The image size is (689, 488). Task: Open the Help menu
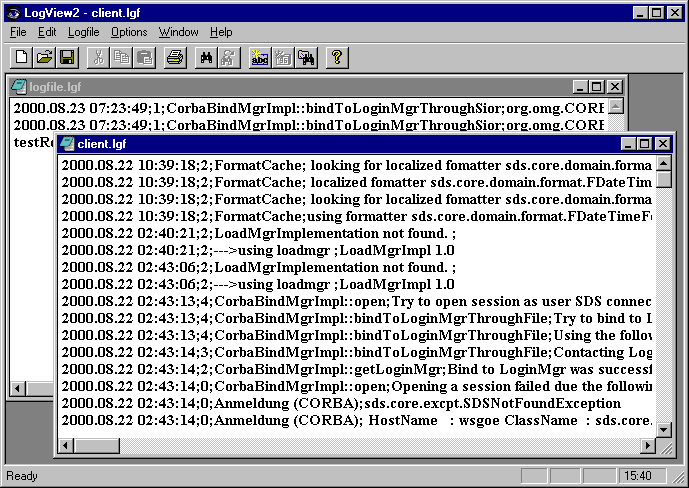pos(221,32)
